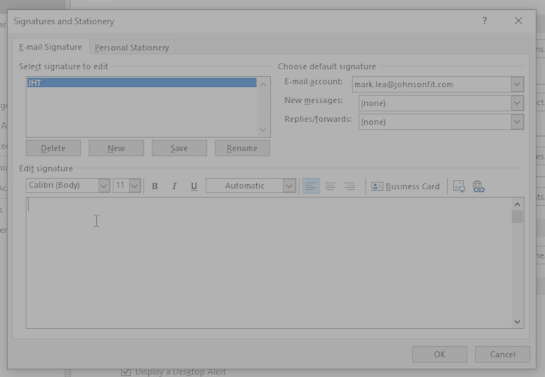Insert a Business Card
The width and height of the screenshot is (545, 377).
pyautogui.click(x=405, y=186)
